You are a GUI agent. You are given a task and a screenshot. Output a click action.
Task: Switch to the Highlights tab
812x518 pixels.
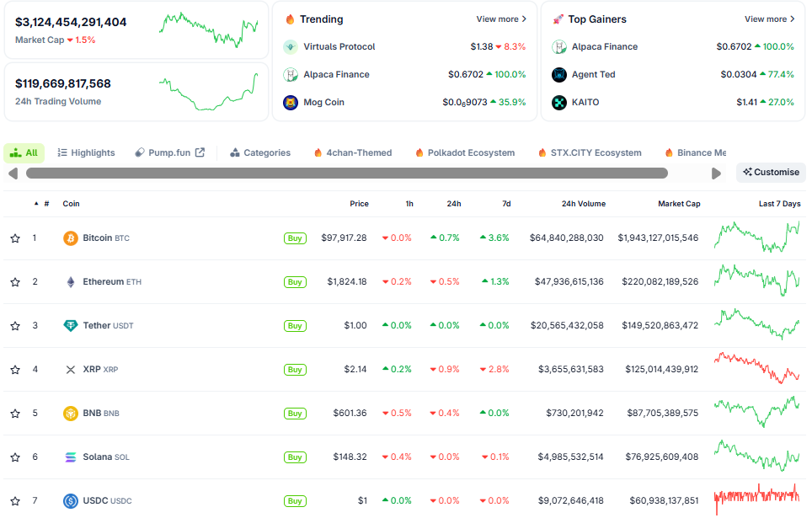pyautogui.click(x=86, y=153)
